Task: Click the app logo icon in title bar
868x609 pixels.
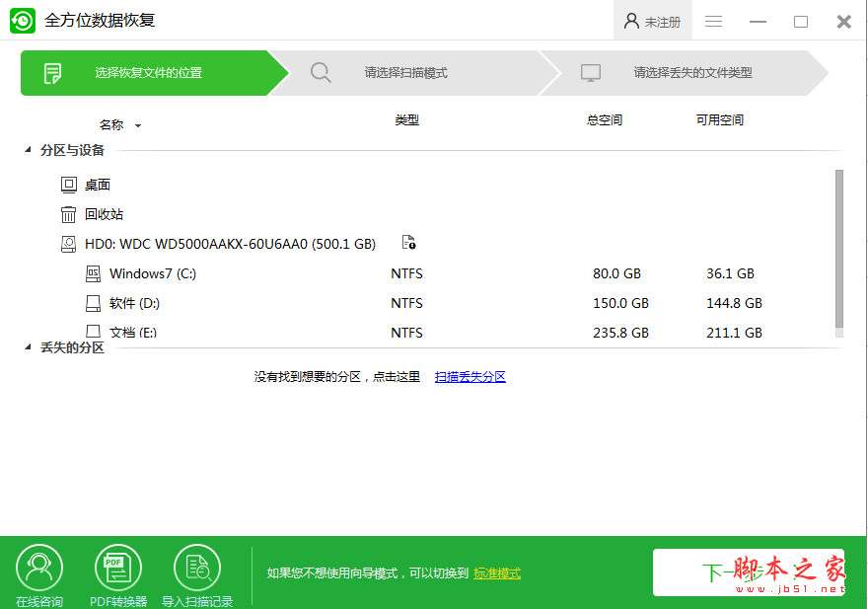Action: click(22, 20)
